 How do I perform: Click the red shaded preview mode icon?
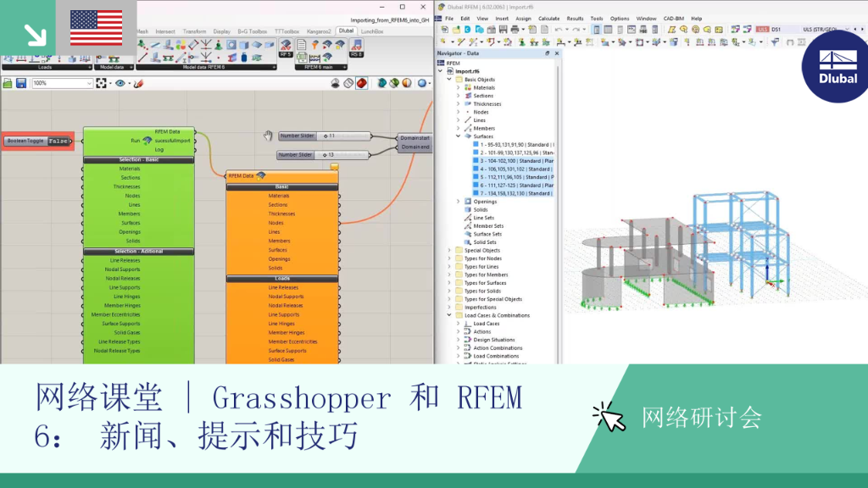tap(361, 83)
